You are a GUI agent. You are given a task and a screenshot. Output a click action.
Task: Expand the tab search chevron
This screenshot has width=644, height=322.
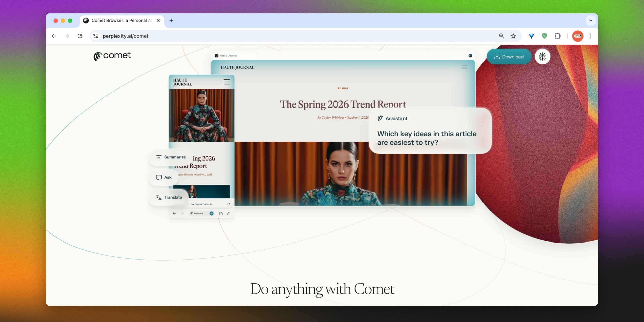tap(591, 21)
